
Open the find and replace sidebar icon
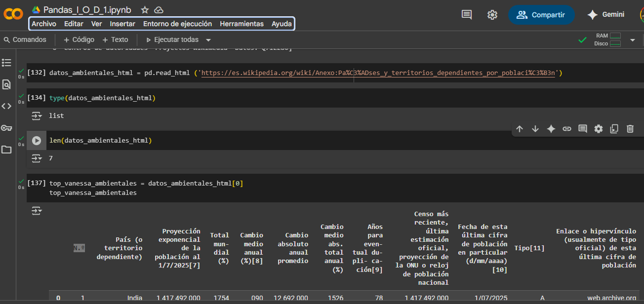(x=6, y=84)
